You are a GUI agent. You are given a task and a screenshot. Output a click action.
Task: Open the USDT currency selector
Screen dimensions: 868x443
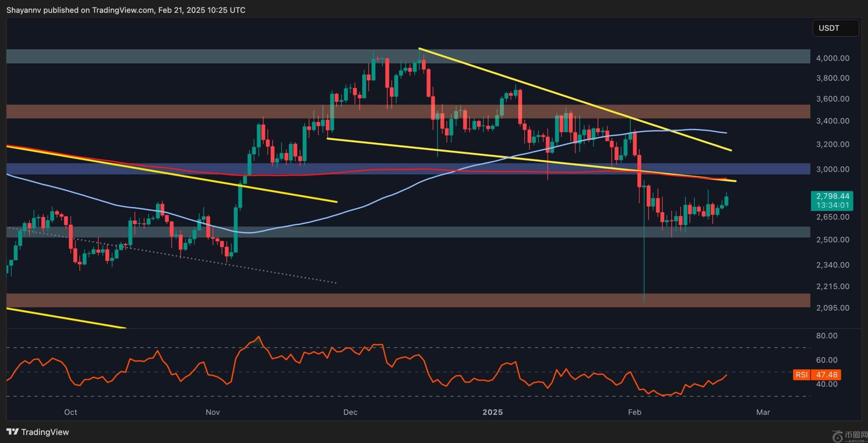[835, 28]
